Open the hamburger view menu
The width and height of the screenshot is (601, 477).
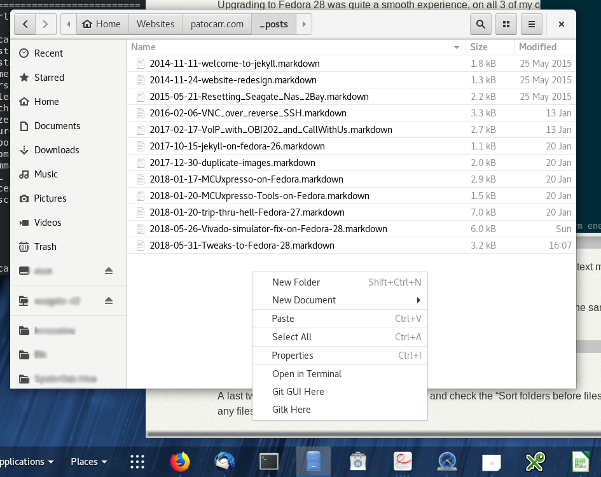[x=532, y=24]
